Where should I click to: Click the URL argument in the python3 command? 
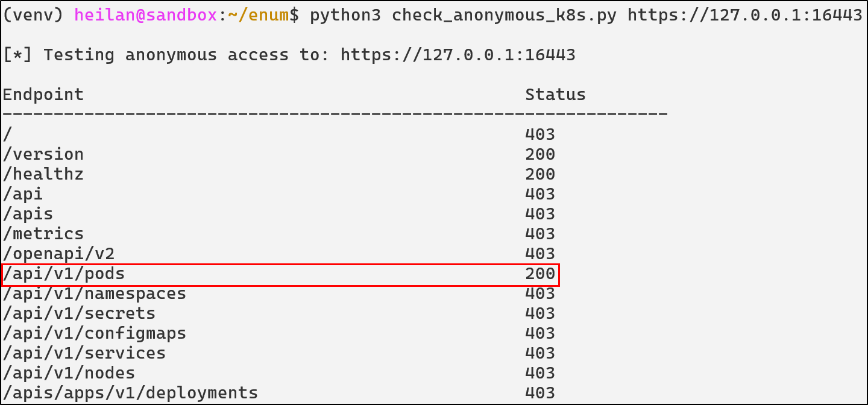tap(745, 15)
